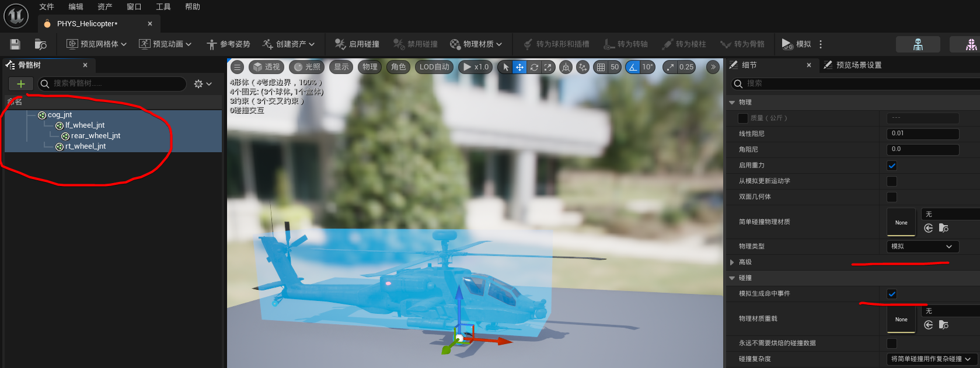Open the 显示 viewport menu
This screenshot has height=368, width=980.
(341, 67)
